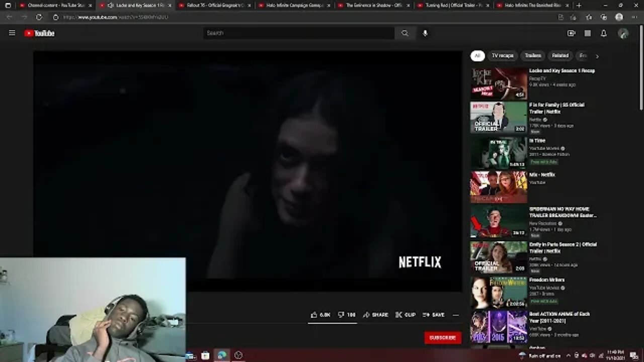Open the notifications bell
The image size is (644, 362).
[604, 33]
